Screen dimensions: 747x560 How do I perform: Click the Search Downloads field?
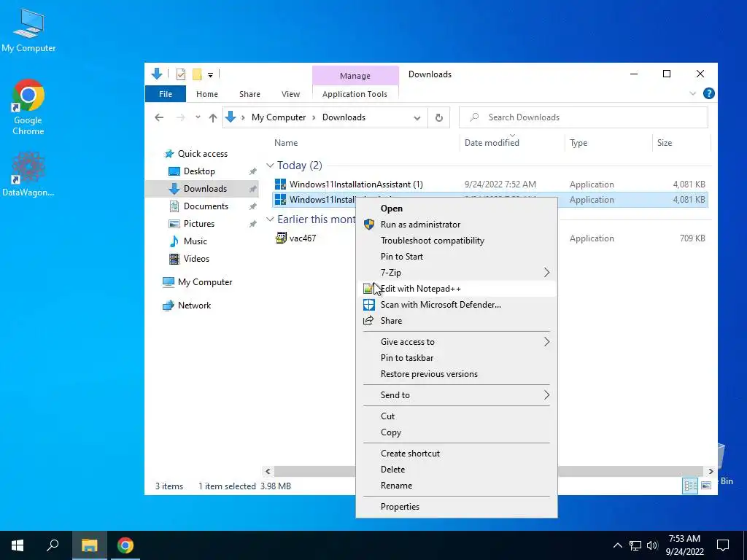click(x=583, y=117)
